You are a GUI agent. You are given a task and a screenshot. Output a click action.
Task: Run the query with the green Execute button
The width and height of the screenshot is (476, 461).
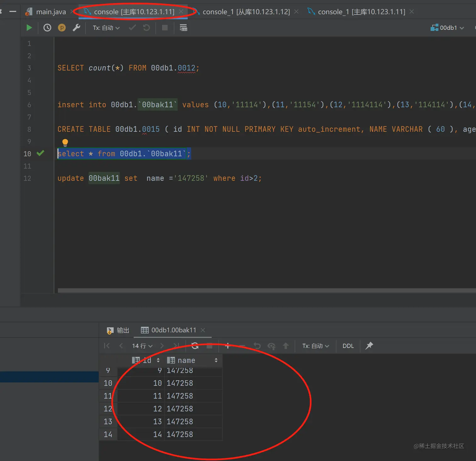(x=29, y=28)
